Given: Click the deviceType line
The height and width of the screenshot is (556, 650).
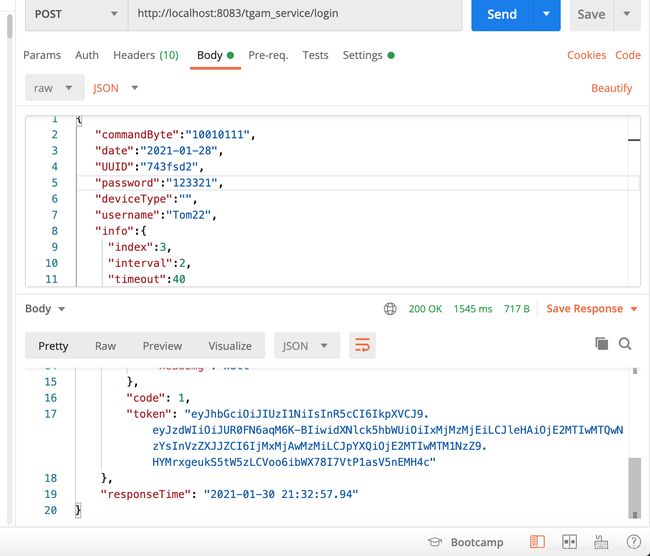Looking at the screenshot, I should point(146,199).
